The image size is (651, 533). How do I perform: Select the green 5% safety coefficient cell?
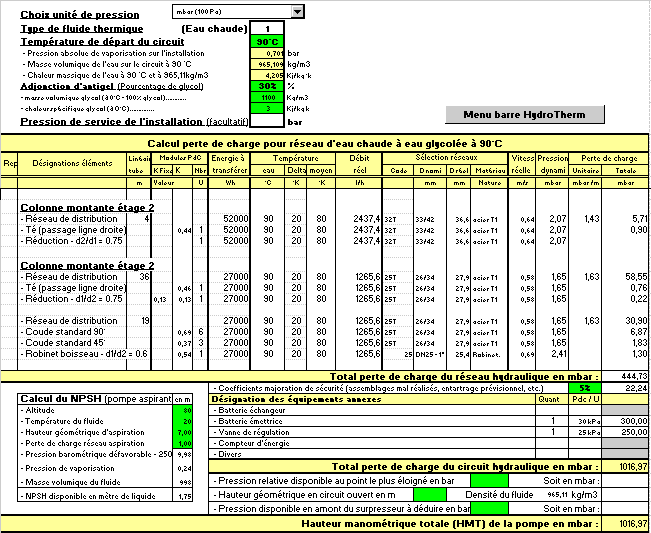point(585,388)
